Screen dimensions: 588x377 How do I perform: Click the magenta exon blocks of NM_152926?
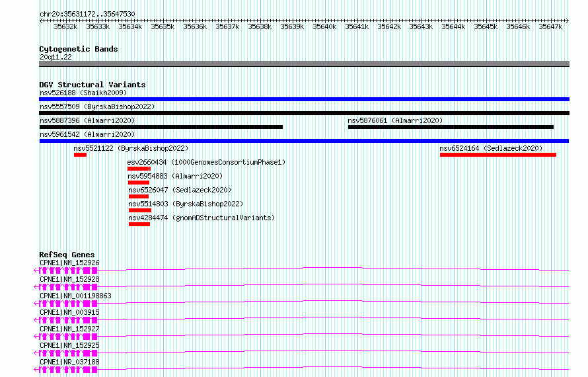[x=68, y=271]
